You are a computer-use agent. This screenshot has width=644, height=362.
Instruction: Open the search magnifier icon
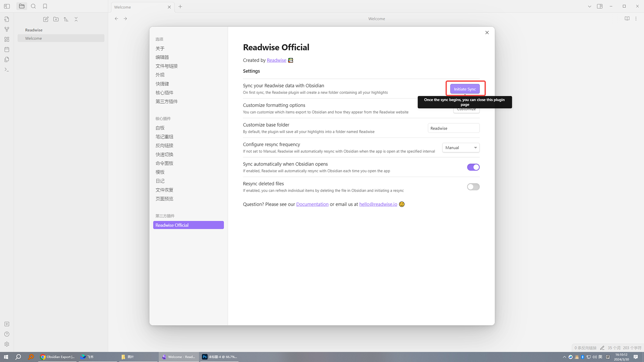pos(33,6)
